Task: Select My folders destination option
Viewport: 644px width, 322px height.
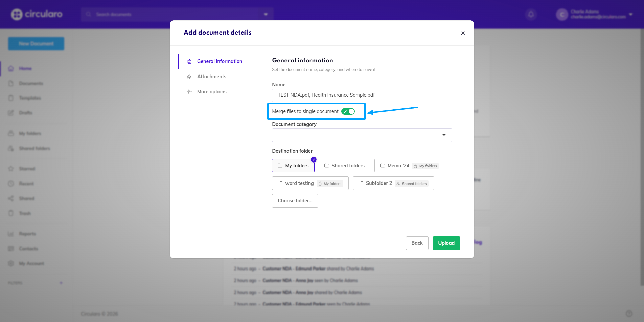Action: point(293,166)
